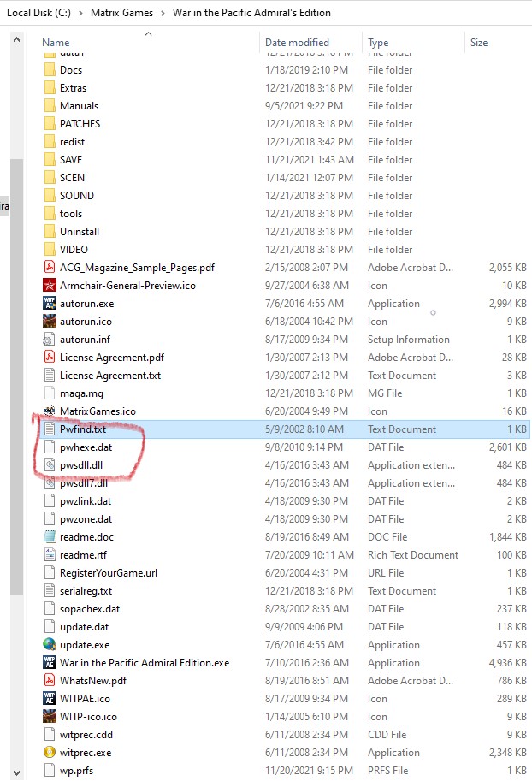Image resolution: width=532 pixels, height=781 pixels.
Task: Click the Armchair-General-Preview.ico star icon
Action: coord(50,286)
